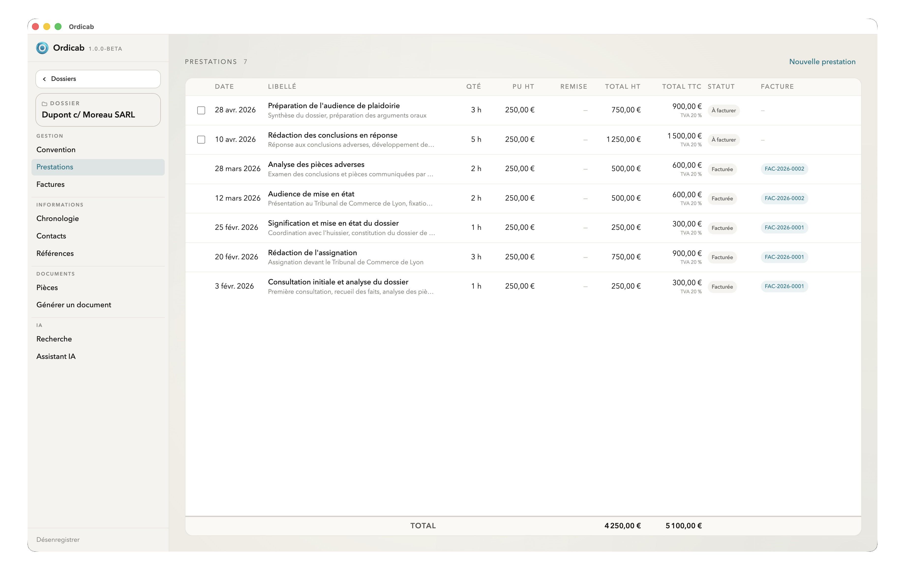This screenshot has height=588, width=905.
Task: Tick checkbox for Préparation de l'audience row
Action: point(201,110)
